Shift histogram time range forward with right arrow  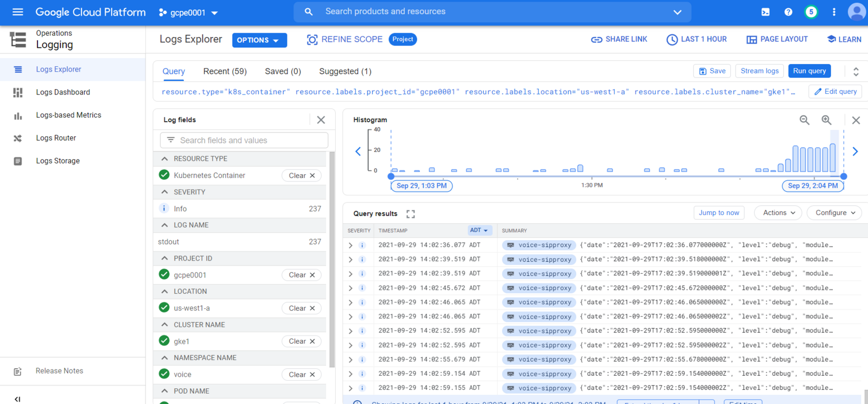[855, 151]
